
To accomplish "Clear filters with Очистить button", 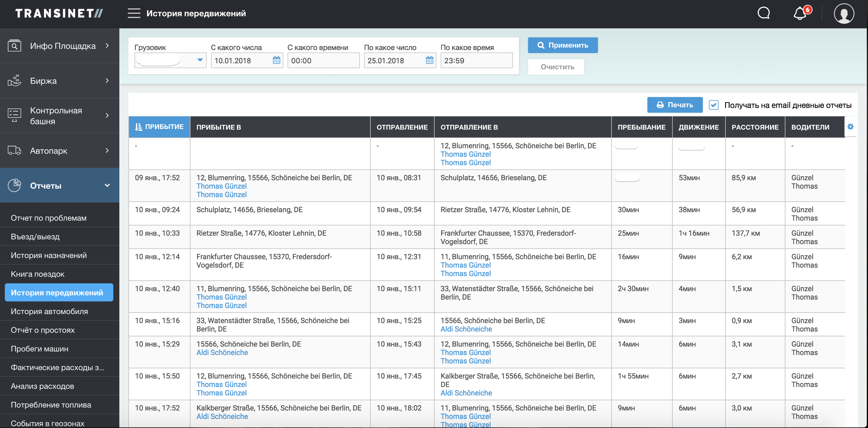I will [557, 67].
